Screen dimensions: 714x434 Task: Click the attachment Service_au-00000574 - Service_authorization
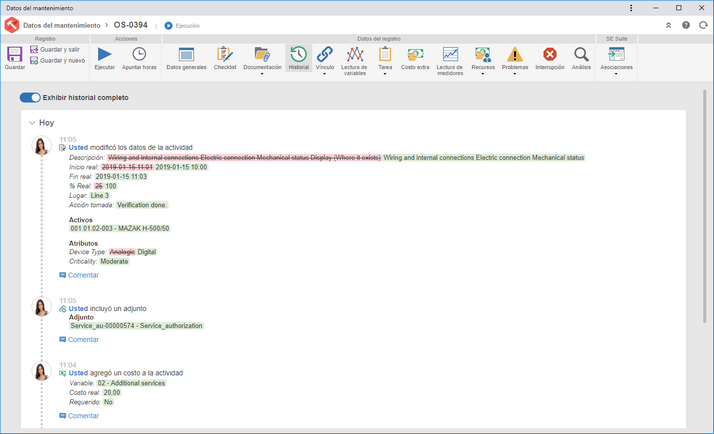[136, 326]
